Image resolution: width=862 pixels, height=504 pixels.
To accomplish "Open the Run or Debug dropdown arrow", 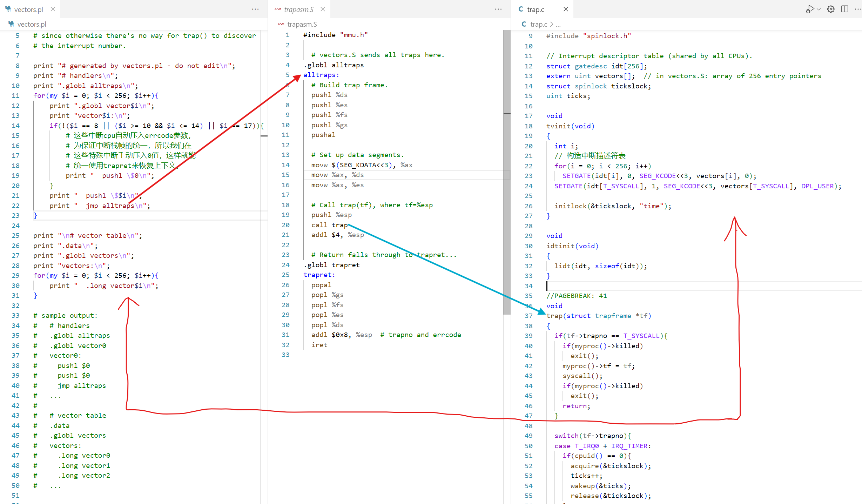I will pyautogui.click(x=819, y=9).
